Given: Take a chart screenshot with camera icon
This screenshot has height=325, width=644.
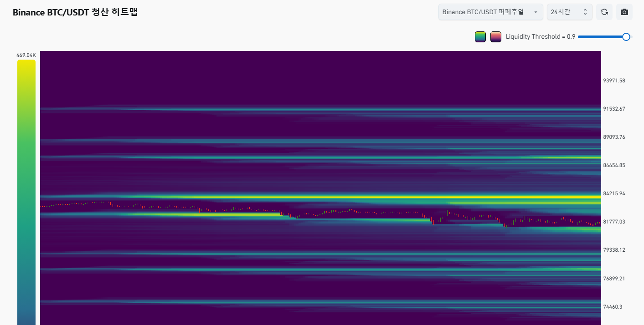Looking at the screenshot, I should tap(624, 12).
